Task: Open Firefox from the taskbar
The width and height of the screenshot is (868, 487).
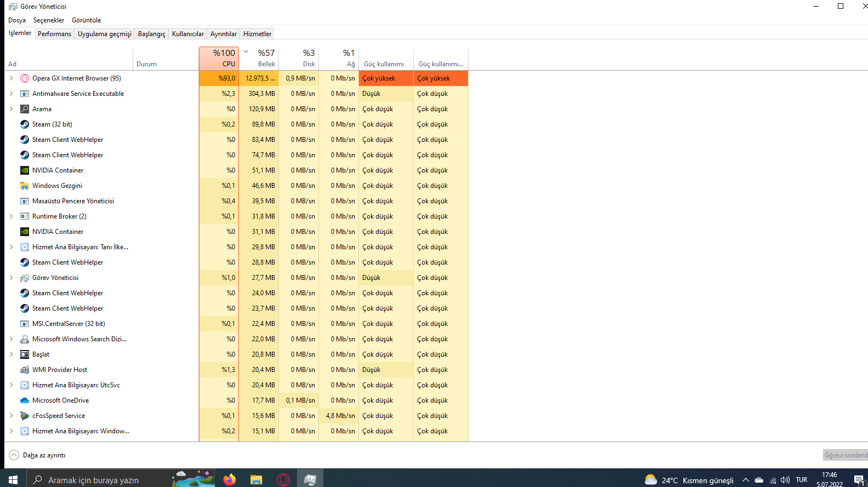Action: pos(230,480)
